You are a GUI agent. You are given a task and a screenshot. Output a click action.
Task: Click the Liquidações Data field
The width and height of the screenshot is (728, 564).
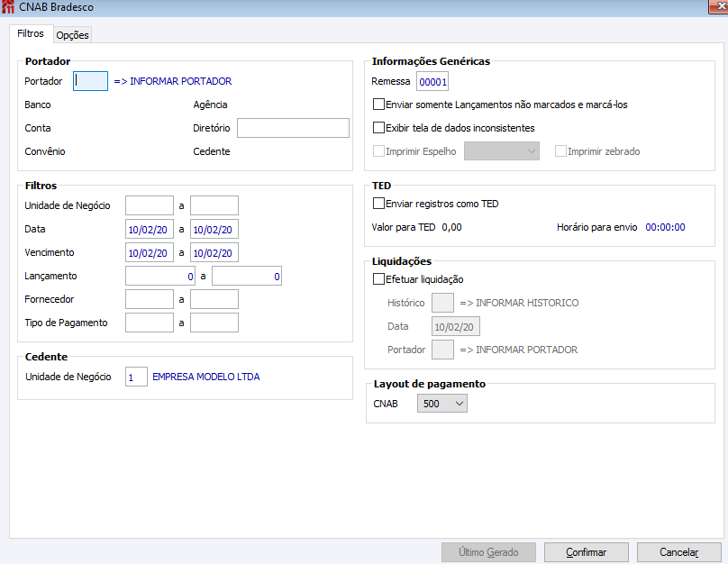456,326
